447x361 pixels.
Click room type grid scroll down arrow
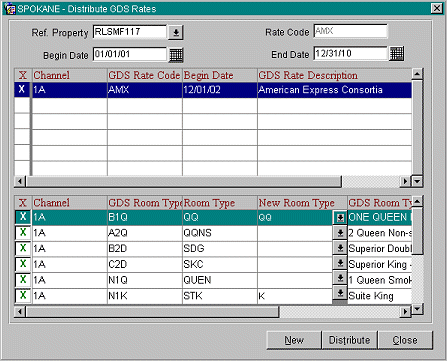coord(417,309)
